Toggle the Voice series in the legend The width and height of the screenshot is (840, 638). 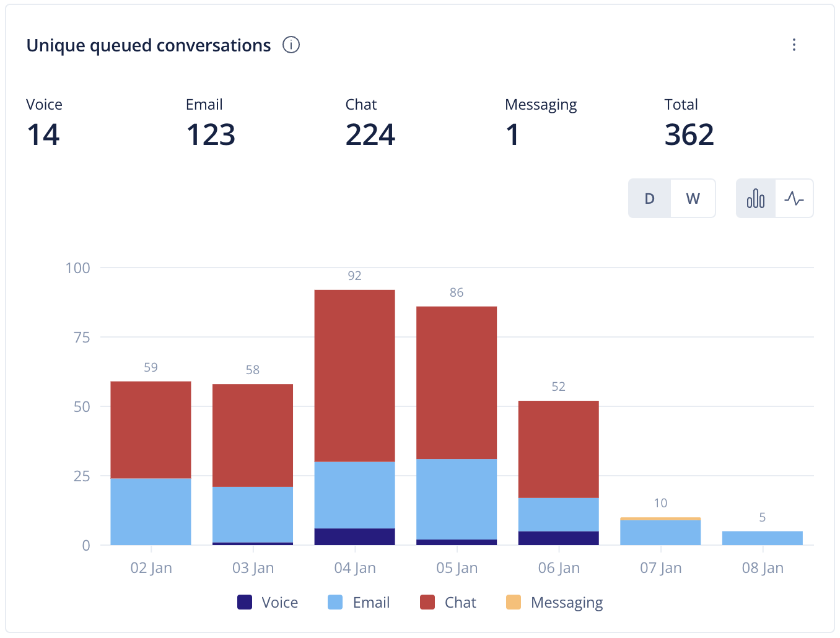(x=268, y=602)
